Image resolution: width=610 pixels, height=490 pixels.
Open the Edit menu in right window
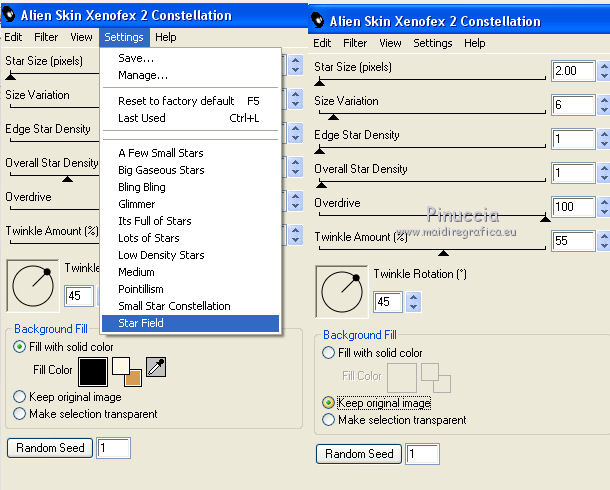[322, 43]
